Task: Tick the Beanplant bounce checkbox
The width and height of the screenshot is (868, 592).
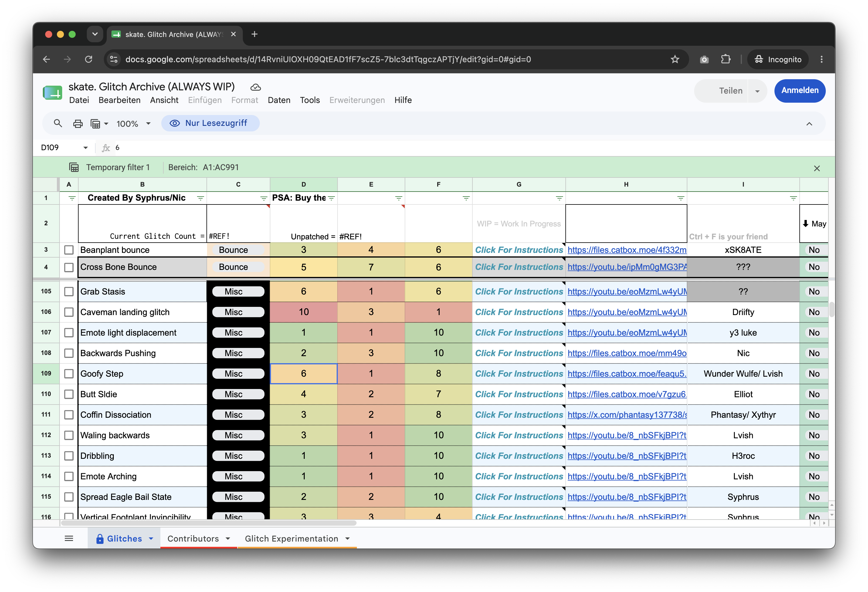Action: pyautogui.click(x=69, y=250)
